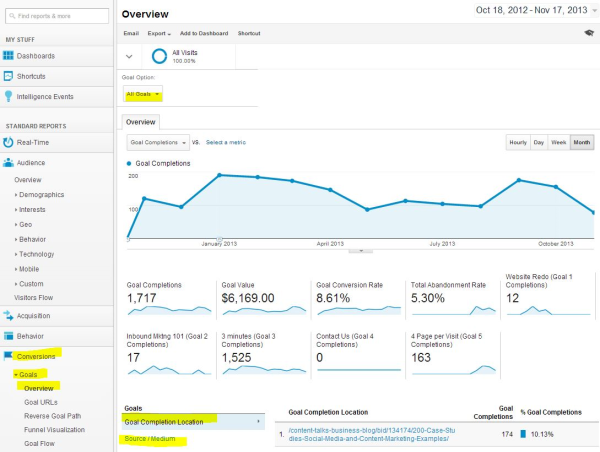Screen dimensions: 600x452
Task: Click the Intelligence Events lightbulb icon
Action: [8, 96]
